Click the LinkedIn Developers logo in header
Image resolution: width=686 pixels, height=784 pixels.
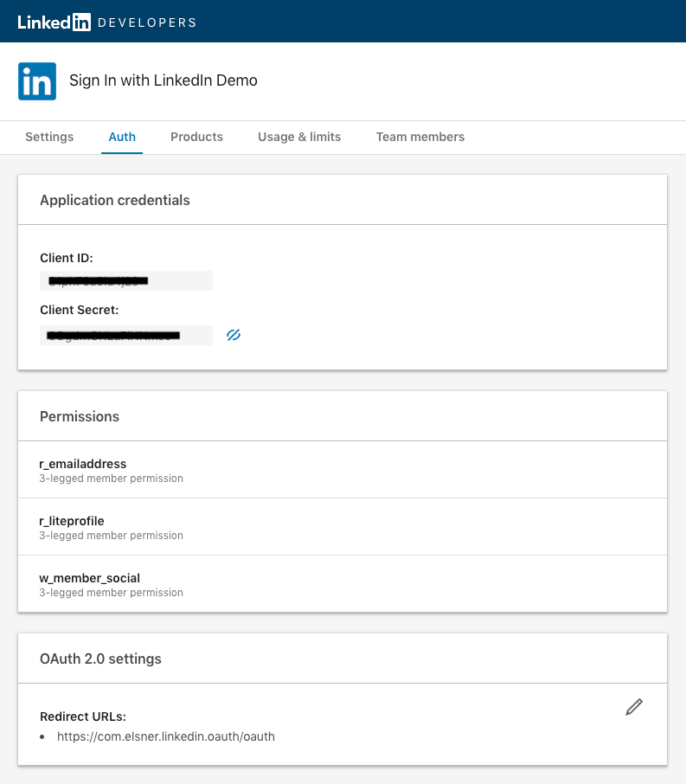[106, 22]
